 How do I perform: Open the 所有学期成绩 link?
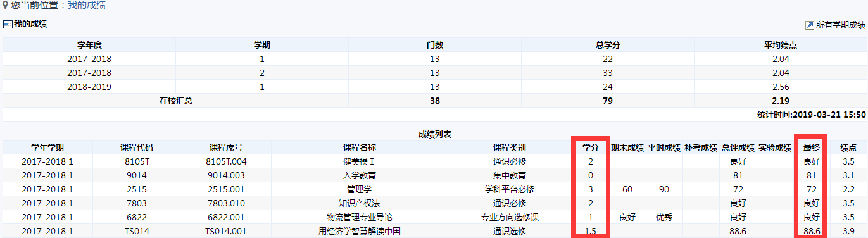pyautogui.click(x=840, y=25)
